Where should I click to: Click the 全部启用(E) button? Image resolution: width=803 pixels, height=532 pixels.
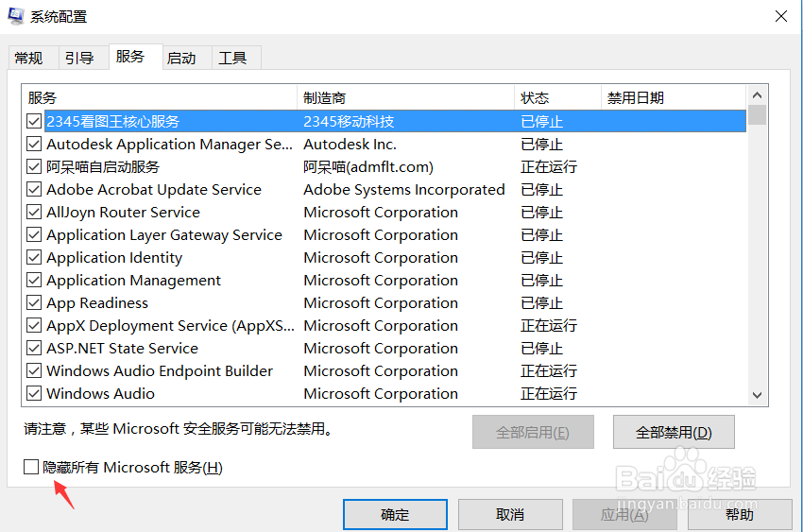pyautogui.click(x=533, y=432)
